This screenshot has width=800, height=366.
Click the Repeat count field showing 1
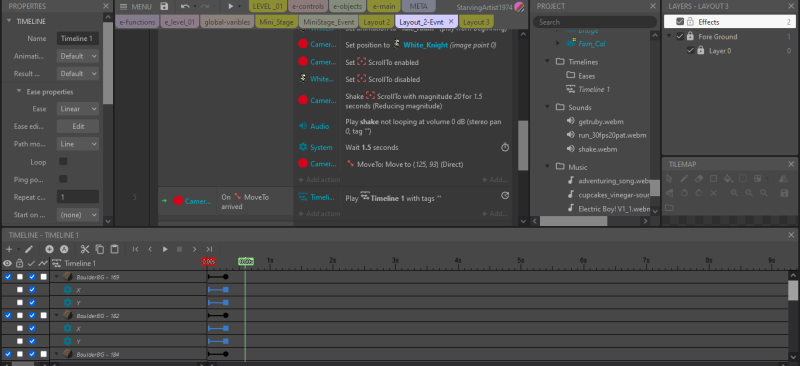(x=78, y=197)
